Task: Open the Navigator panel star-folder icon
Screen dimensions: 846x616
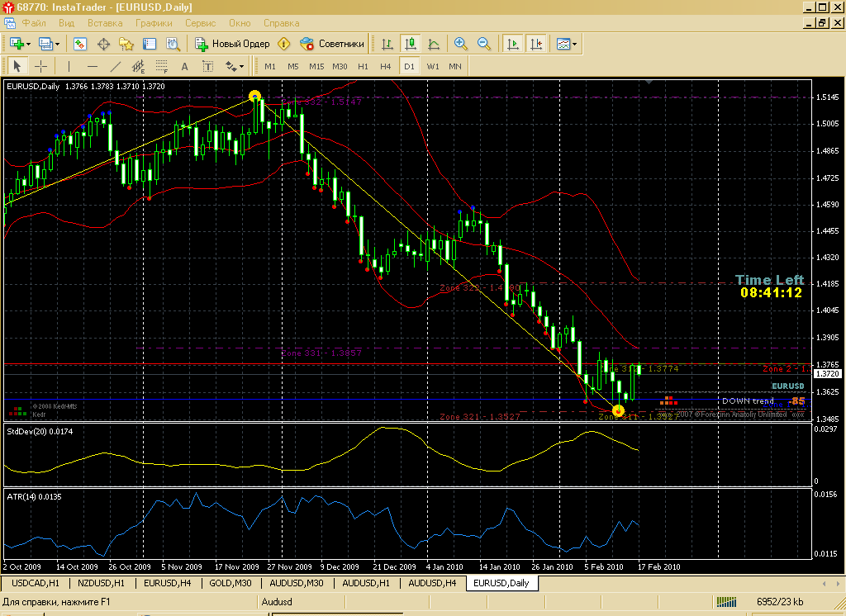Action: tap(126, 44)
